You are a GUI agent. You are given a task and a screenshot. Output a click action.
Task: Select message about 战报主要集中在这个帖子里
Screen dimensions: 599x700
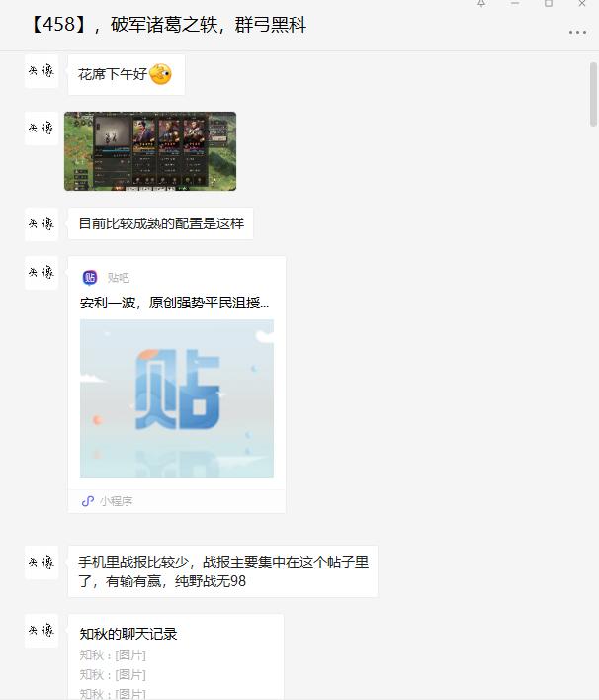tap(222, 571)
